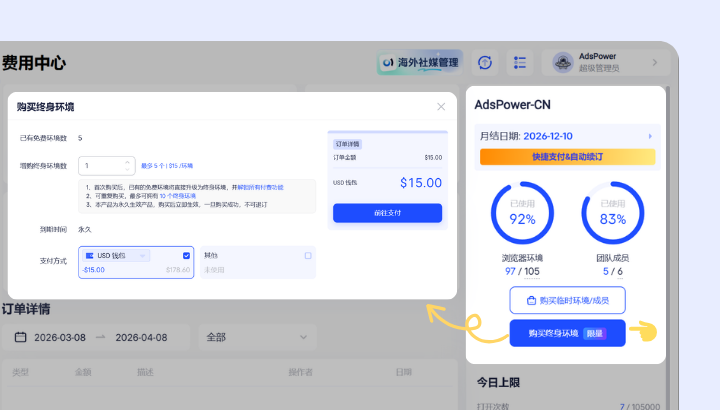Click the 订单详情 tag in order summary

(347, 144)
